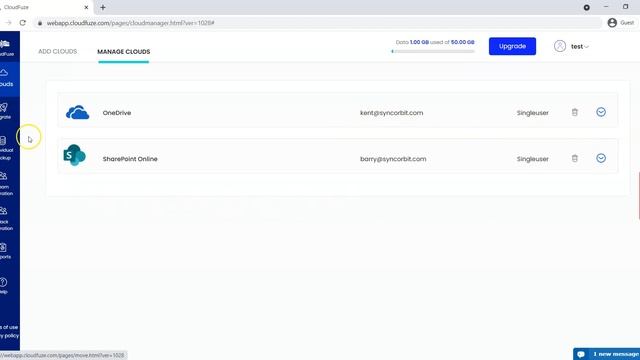
Task: Expand the SharePoint Online row details
Action: pos(601,158)
